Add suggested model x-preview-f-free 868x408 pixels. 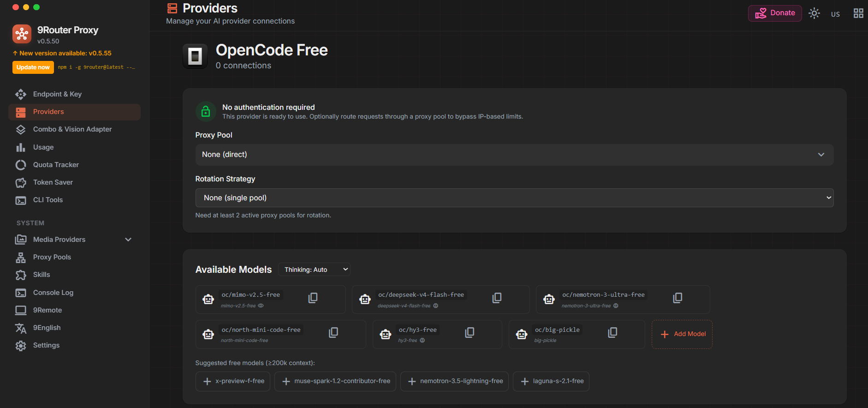click(x=233, y=381)
